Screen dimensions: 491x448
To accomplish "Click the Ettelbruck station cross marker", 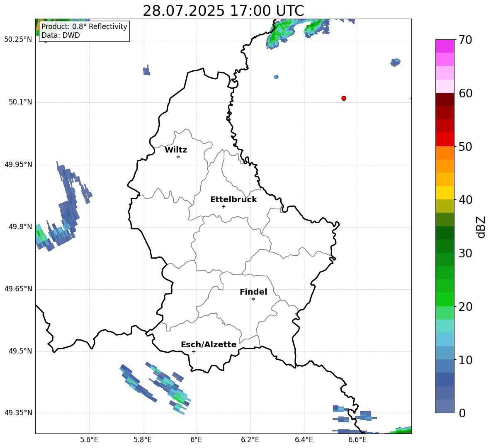I will [224, 206].
